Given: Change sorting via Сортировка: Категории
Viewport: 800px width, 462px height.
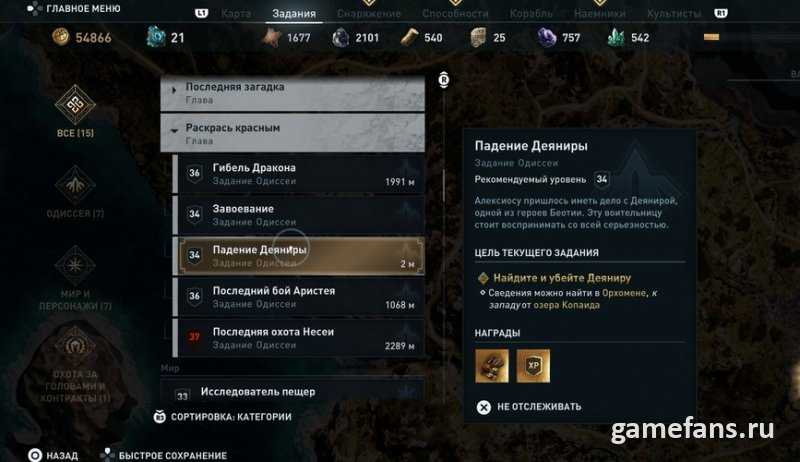Looking at the screenshot, I should coord(223,417).
